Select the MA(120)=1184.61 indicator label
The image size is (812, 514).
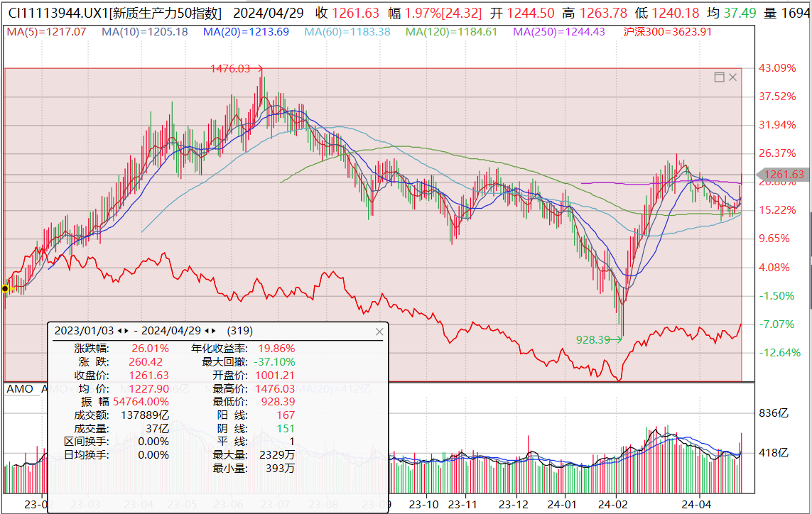pyautogui.click(x=451, y=31)
